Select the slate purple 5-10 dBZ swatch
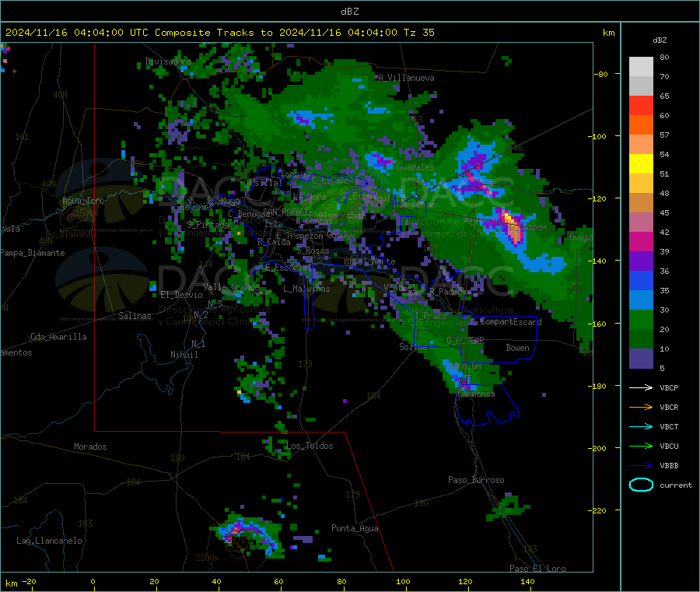Image resolution: width=700 pixels, height=592 pixels. tap(641, 359)
